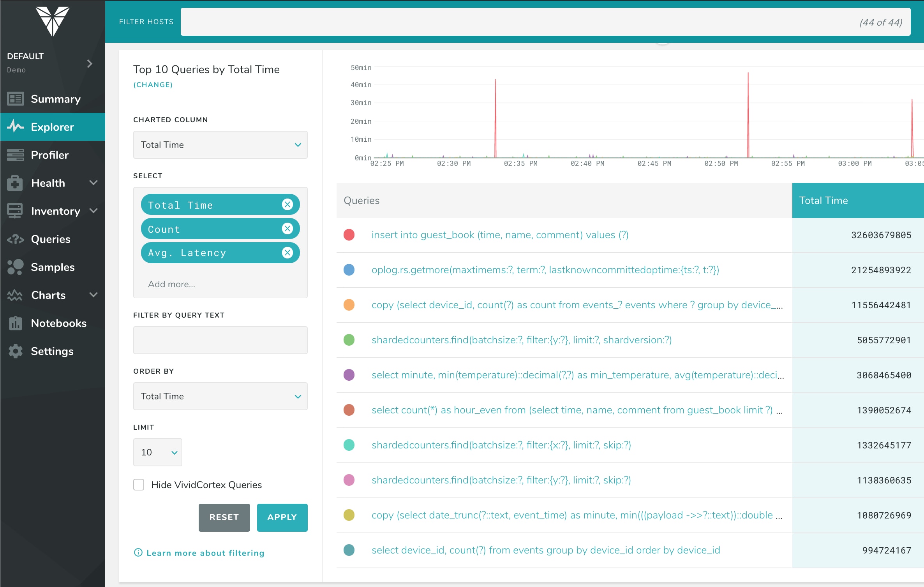Screen dimensions: 924x587
Task: Click the APPLY button
Action: (x=282, y=517)
